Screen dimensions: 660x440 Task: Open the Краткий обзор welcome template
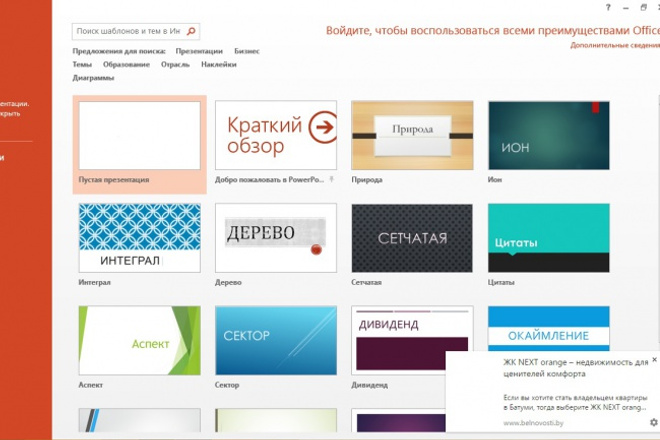(276, 135)
